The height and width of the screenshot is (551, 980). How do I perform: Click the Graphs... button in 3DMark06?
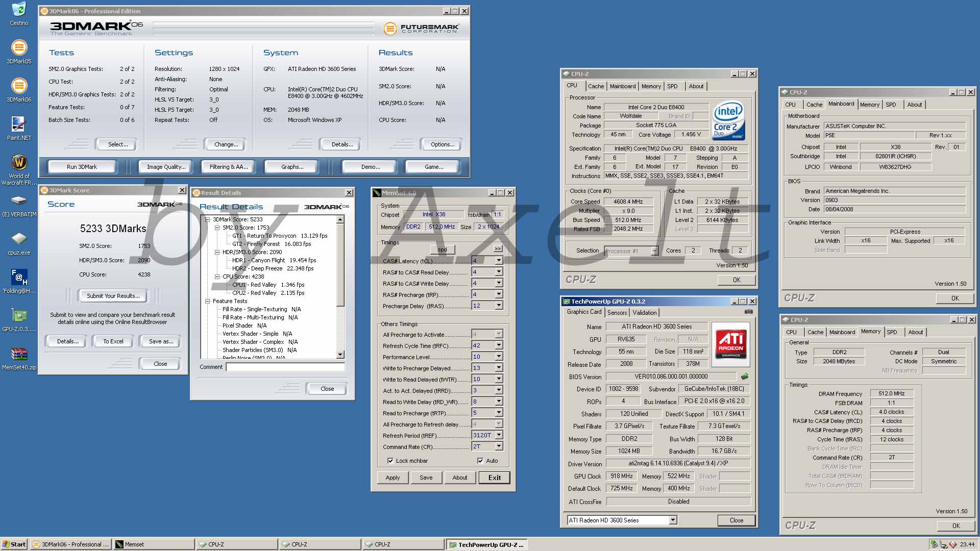point(292,167)
